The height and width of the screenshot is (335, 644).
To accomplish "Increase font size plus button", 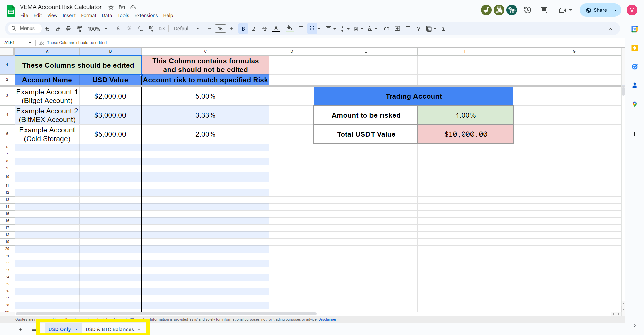I will (x=231, y=29).
